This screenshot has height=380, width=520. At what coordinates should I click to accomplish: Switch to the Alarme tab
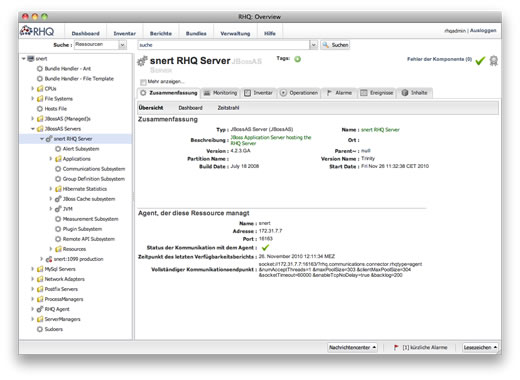pos(339,93)
